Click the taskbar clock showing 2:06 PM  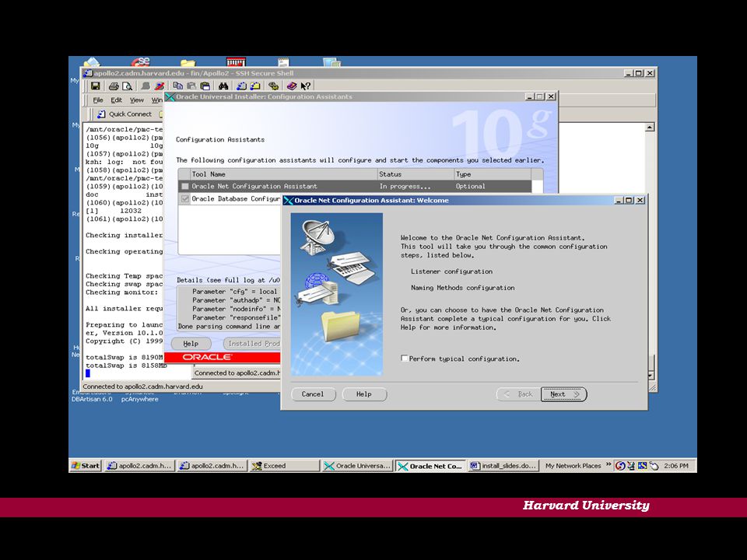676,466
